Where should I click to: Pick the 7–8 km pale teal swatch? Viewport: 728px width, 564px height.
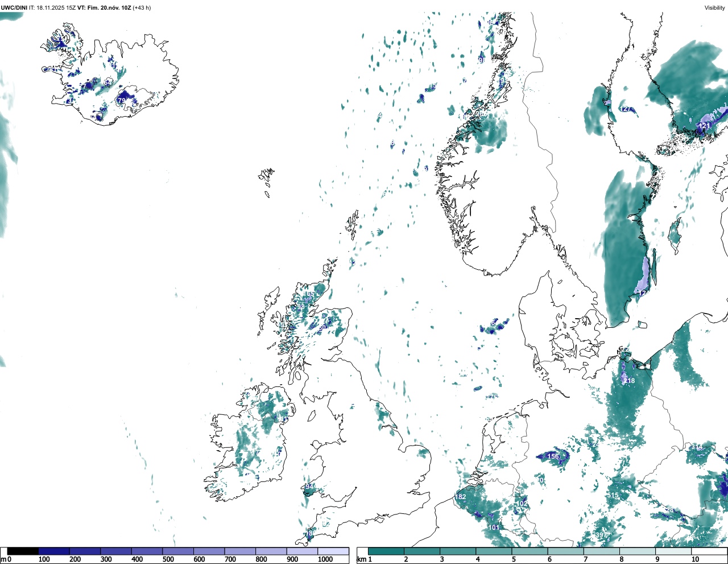coord(602,551)
